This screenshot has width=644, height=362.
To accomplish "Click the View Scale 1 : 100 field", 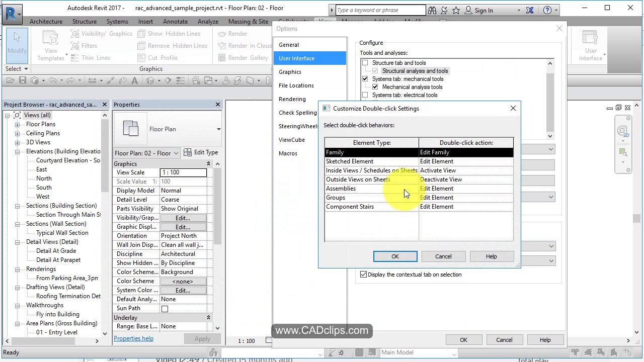I will (183, 172).
